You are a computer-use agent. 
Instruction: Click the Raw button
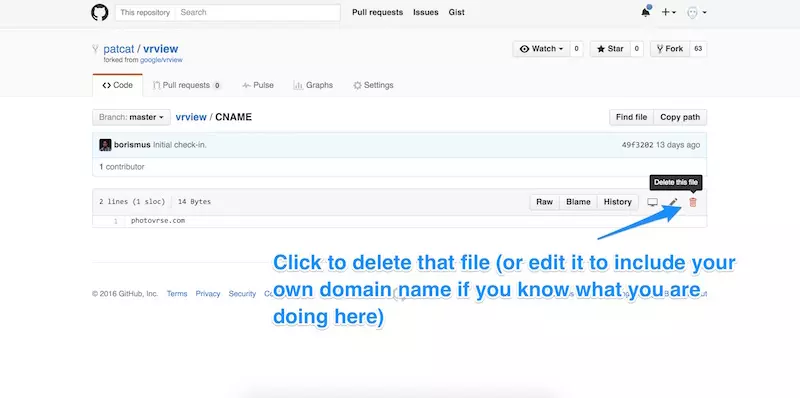pyautogui.click(x=544, y=202)
